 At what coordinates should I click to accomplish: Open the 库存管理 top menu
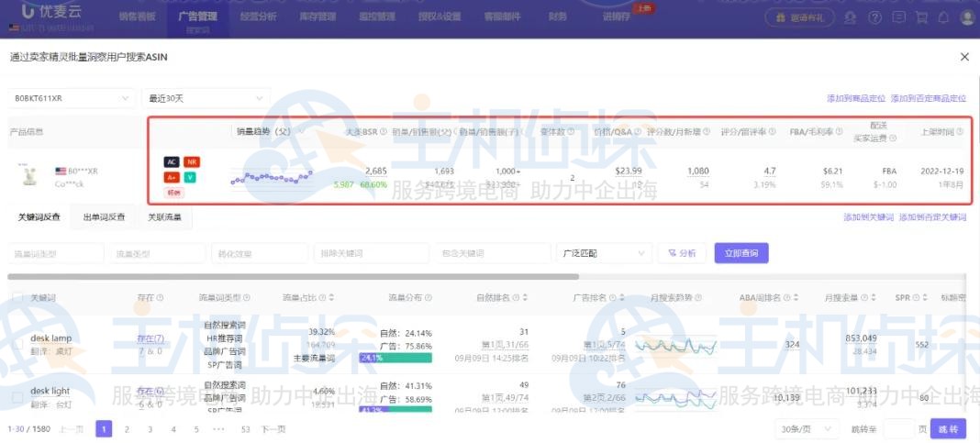[317, 17]
